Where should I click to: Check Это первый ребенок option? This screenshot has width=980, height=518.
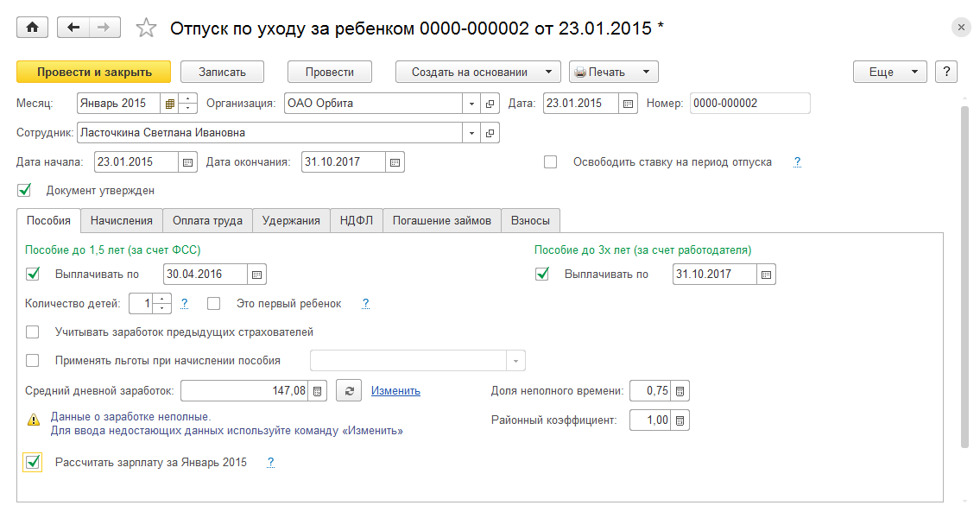tap(214, 303)
